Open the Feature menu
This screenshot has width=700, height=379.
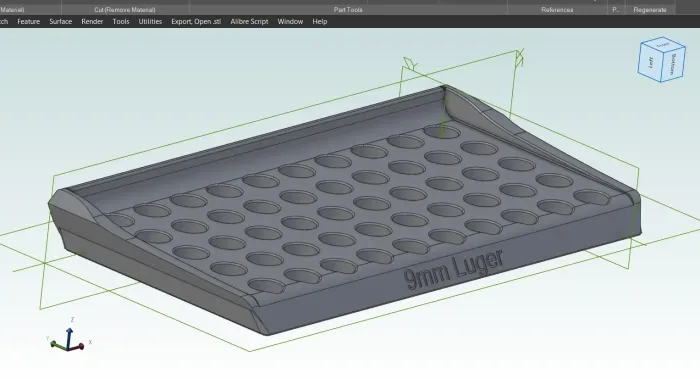29,21
